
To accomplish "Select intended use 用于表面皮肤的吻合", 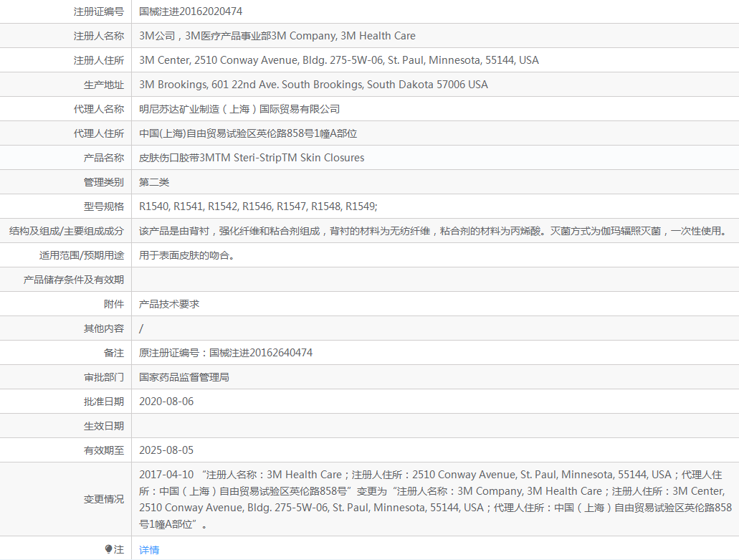I will (x=186, y=255).
